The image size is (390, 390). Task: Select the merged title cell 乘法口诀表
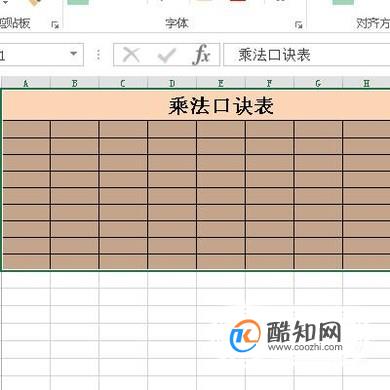tap(197, 105)
